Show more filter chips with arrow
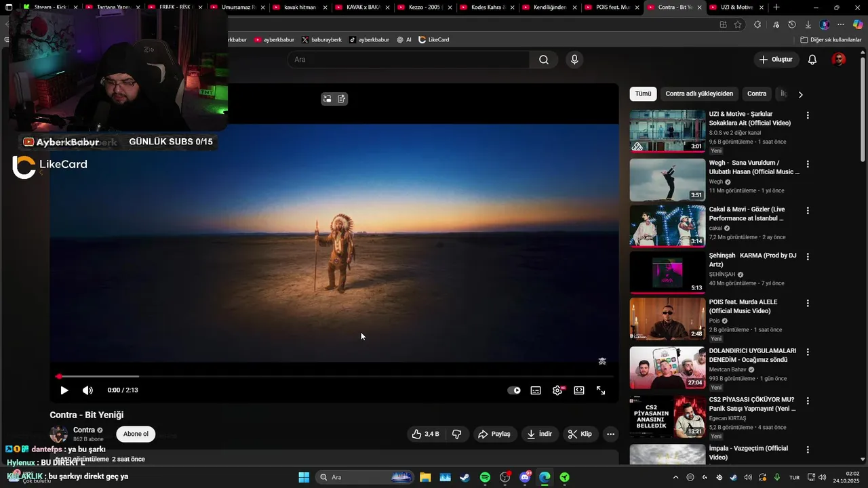 pos(800,94)
